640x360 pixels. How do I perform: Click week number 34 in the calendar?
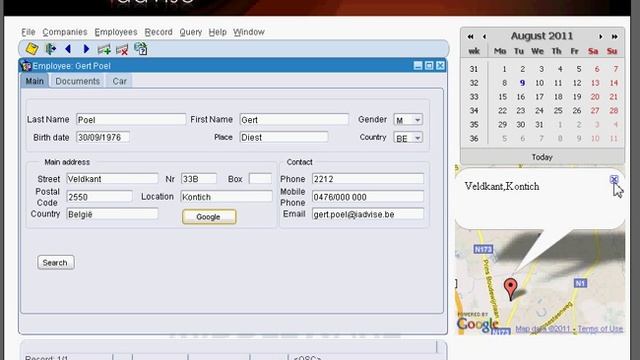473,111
